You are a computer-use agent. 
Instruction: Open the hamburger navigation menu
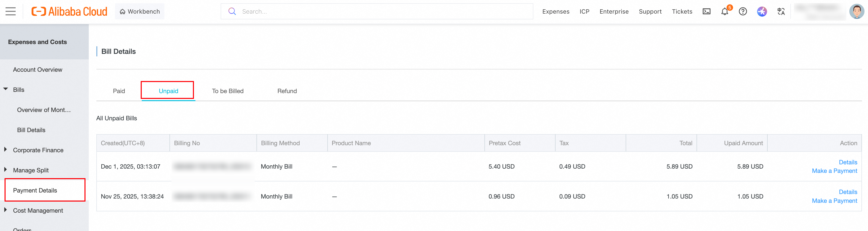point(10,11)
